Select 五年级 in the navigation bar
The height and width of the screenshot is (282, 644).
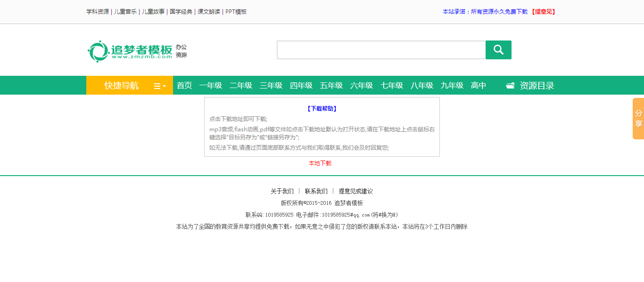[331, 86]
